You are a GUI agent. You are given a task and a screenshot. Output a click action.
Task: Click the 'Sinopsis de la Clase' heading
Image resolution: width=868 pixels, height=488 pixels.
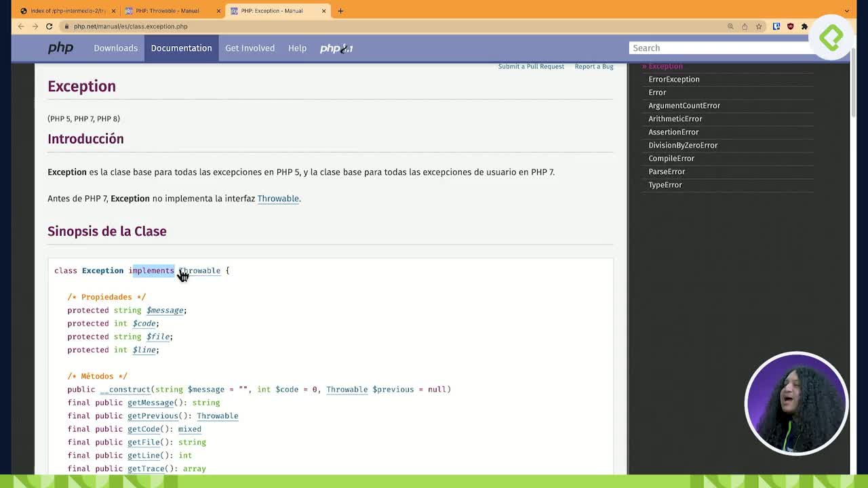(x=107, y=231)
